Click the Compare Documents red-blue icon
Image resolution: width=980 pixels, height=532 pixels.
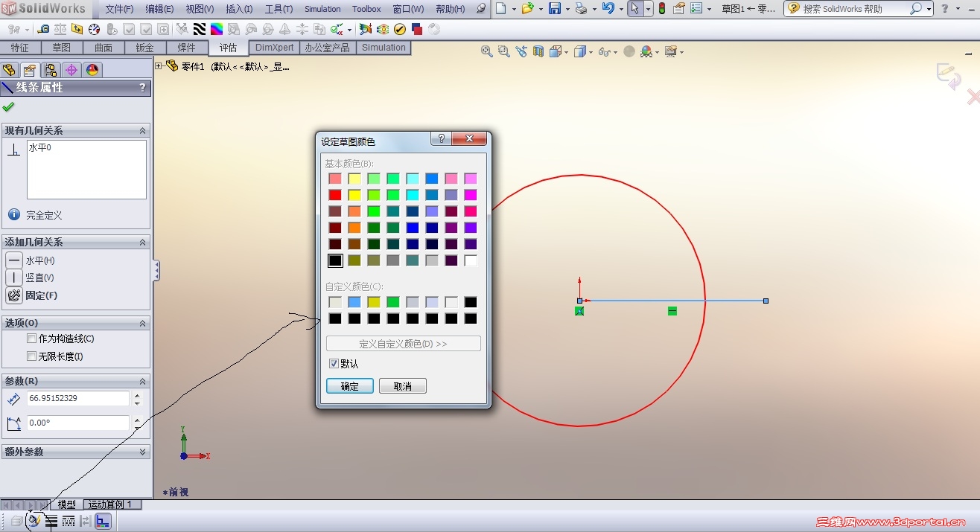pyautogui.click(x=417, y=30)
